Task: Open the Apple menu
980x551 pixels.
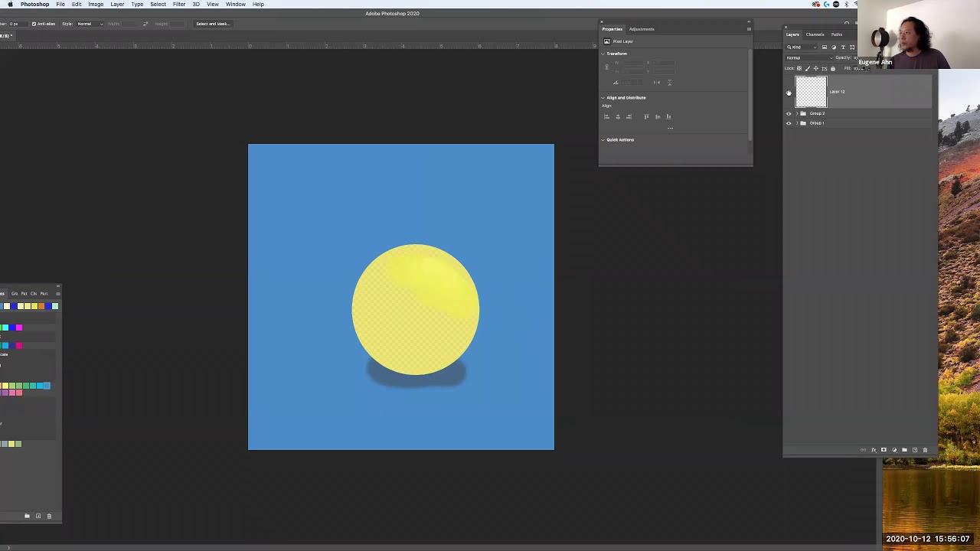Action: 11,5
